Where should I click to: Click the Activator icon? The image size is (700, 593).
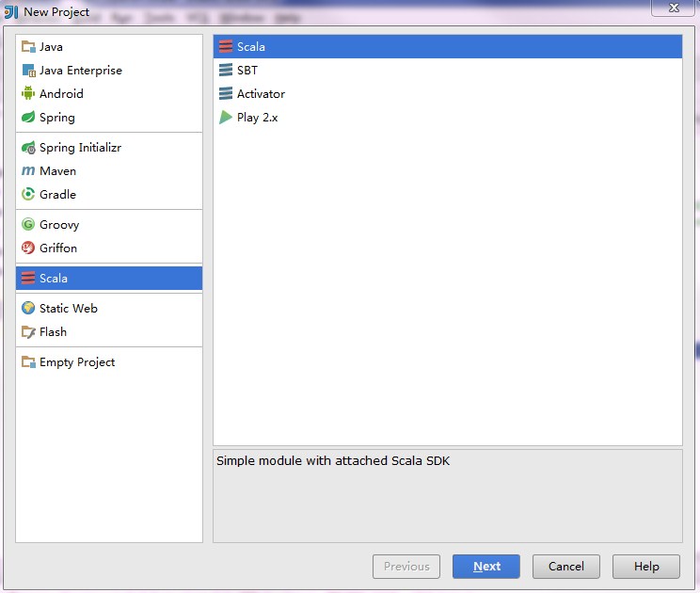point(226,93)
